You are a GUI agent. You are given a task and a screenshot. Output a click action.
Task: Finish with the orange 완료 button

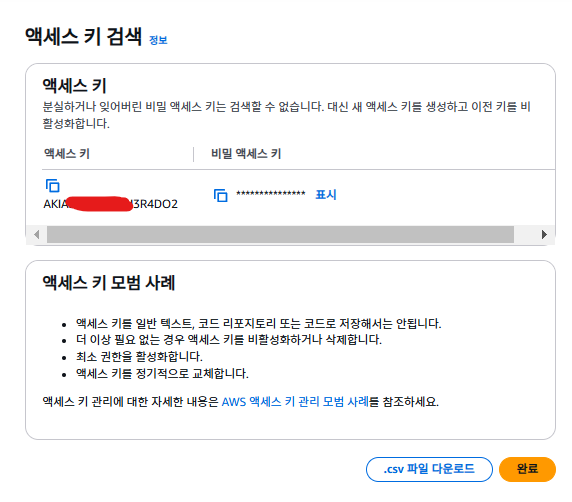527,469
